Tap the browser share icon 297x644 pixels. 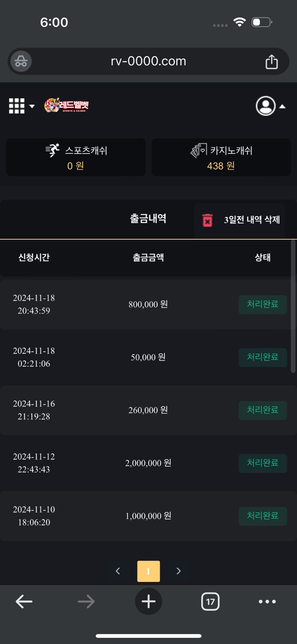[272, 62]
